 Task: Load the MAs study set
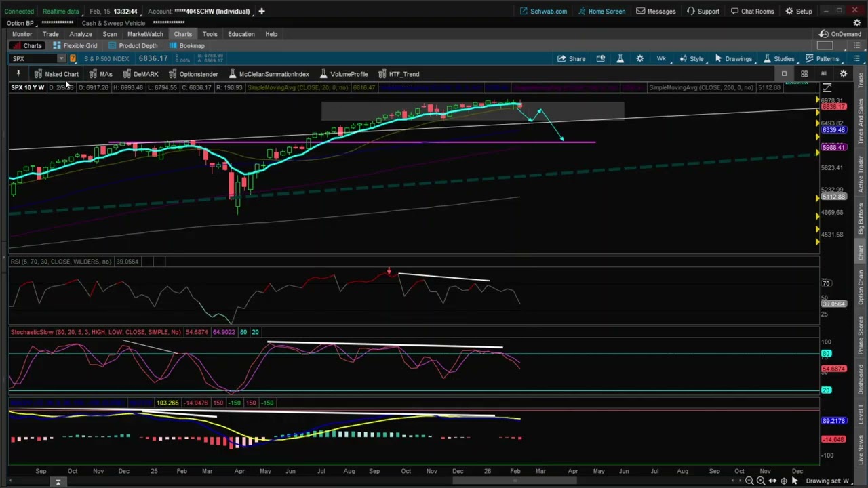pos(100,74)
